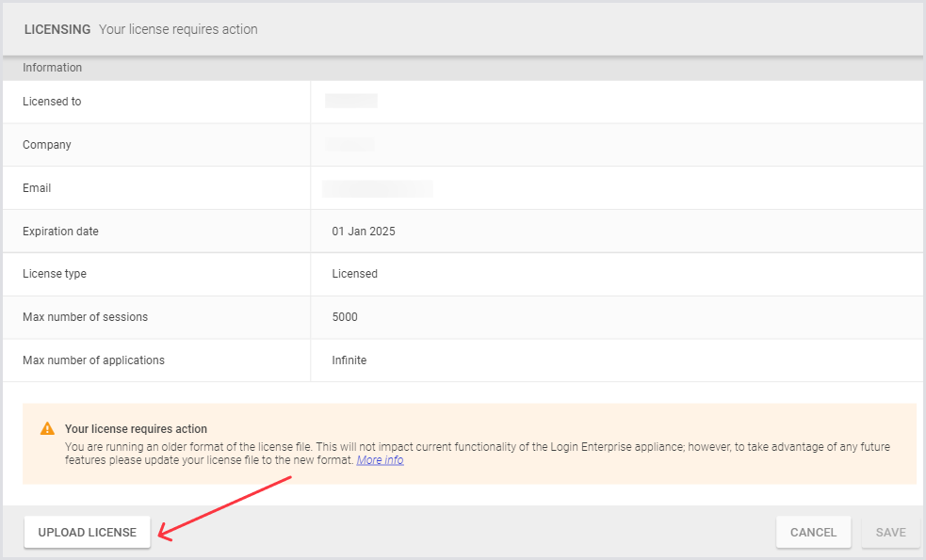This screenshot has height=560, width=926.
Task: Click the SAVE button
Action: [888, 532]
